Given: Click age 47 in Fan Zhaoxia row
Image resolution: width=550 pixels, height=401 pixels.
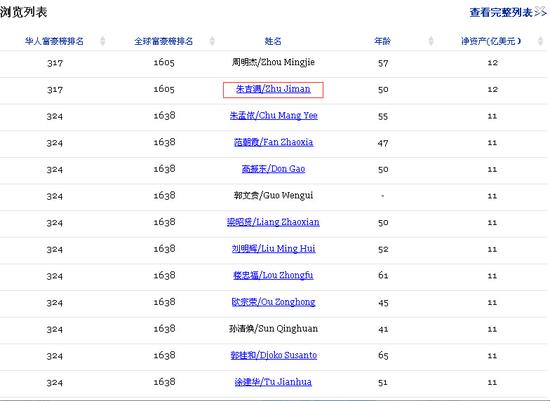Looking at the screenshot, I should pyautogui.click(x=383, y=143).
